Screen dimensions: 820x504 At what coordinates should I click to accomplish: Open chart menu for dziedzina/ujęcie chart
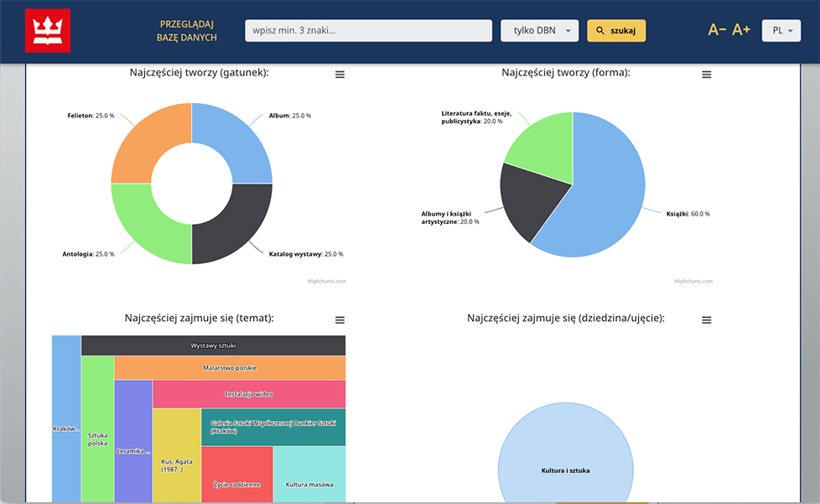[x=707, y=320]
